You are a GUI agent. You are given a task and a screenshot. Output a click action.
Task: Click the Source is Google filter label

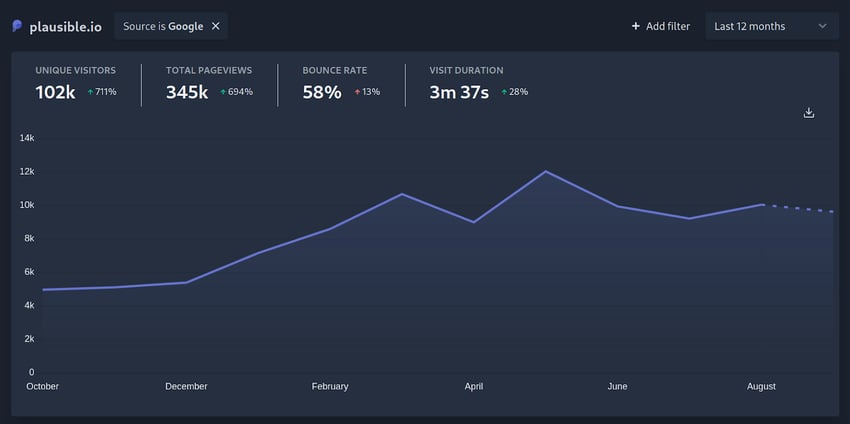tap(163, 26)
